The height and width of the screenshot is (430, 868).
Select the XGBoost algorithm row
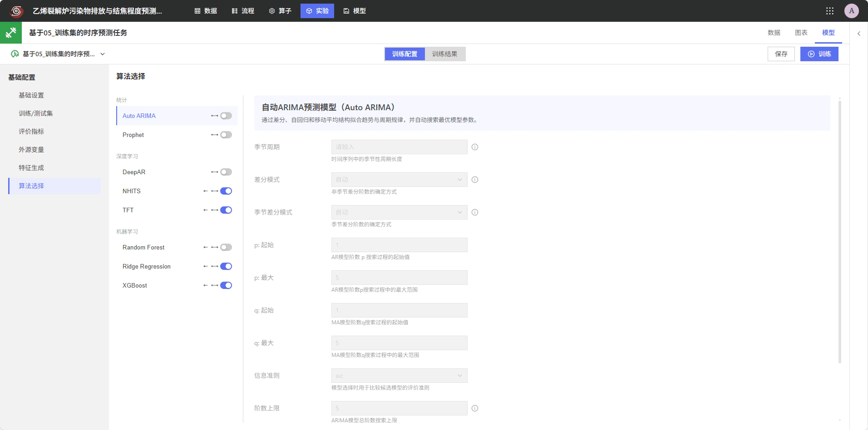(x=177, y=285)
